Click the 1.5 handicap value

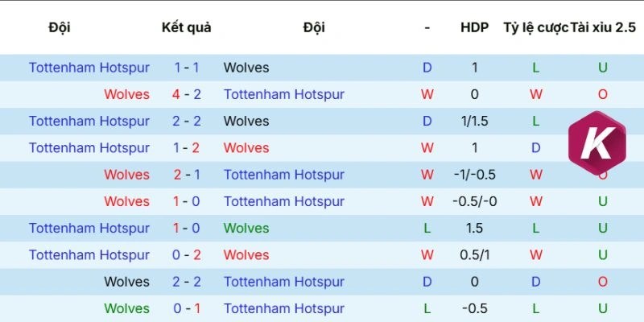pyautogui.click(x=474, y=229)
